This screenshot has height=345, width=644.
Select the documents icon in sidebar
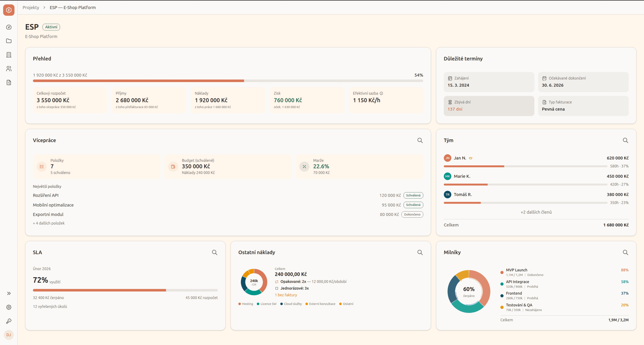point(9,83)
